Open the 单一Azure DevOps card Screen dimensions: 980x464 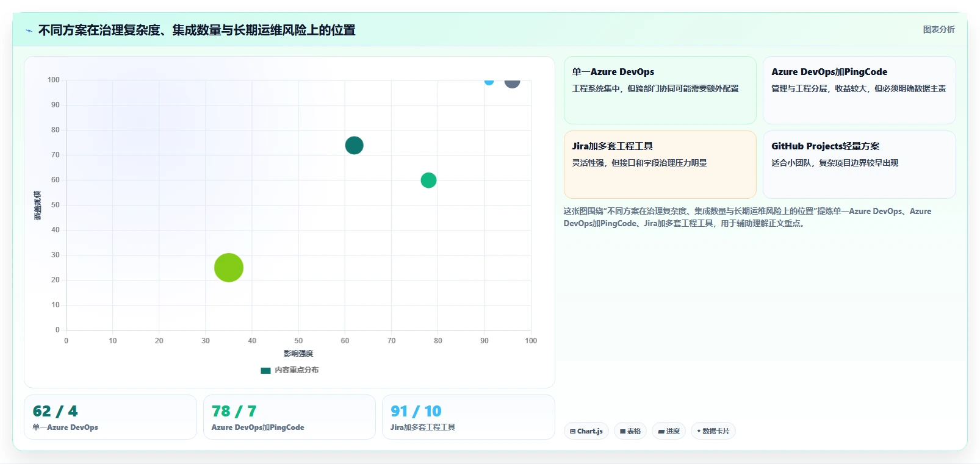pyautogui.click(x=660, y=90)
